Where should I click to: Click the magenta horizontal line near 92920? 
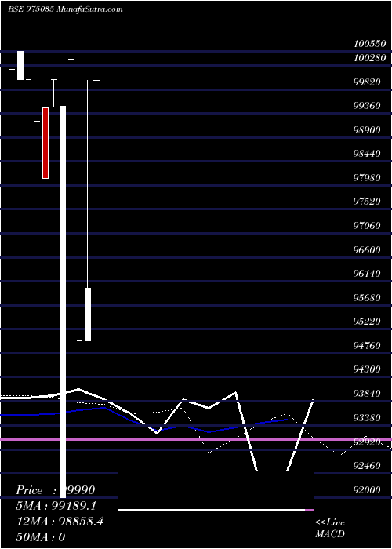pos(196,439)
